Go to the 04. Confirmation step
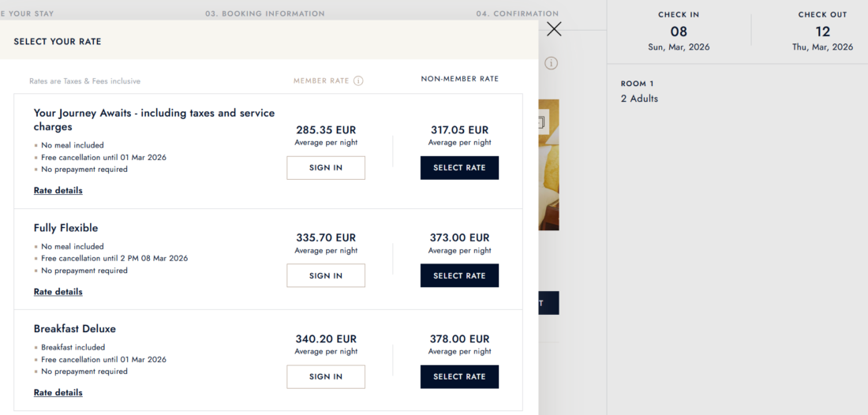 pos(517,13)
